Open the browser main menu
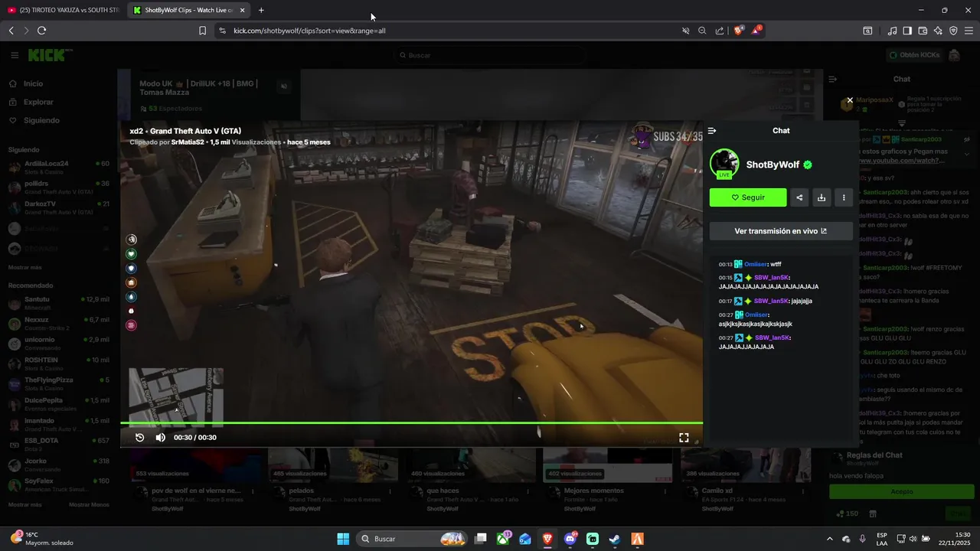This screenshot has width=980, height=551. point(969,31)
